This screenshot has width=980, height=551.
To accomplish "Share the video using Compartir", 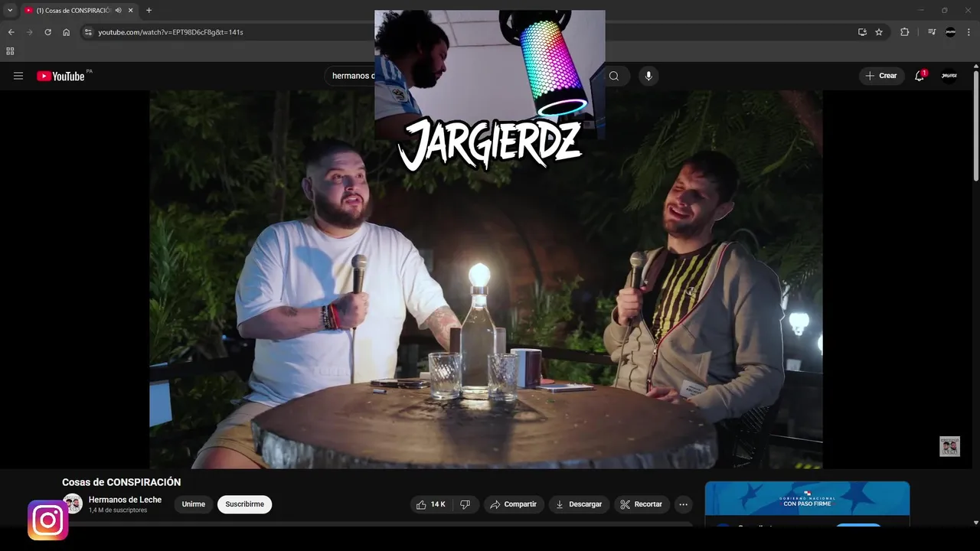I will click(x=514, y=504).
